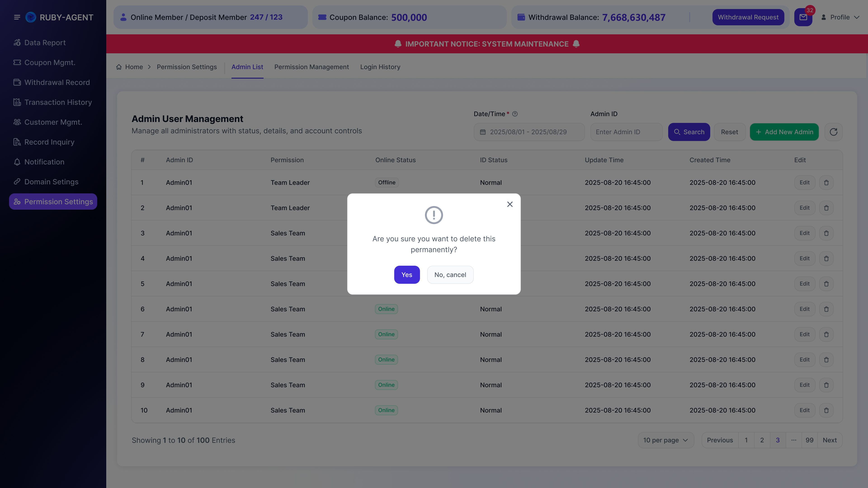Click the bell icon left of notice
This screenshot has width=868, height=488.
click(x=398, y=44)
